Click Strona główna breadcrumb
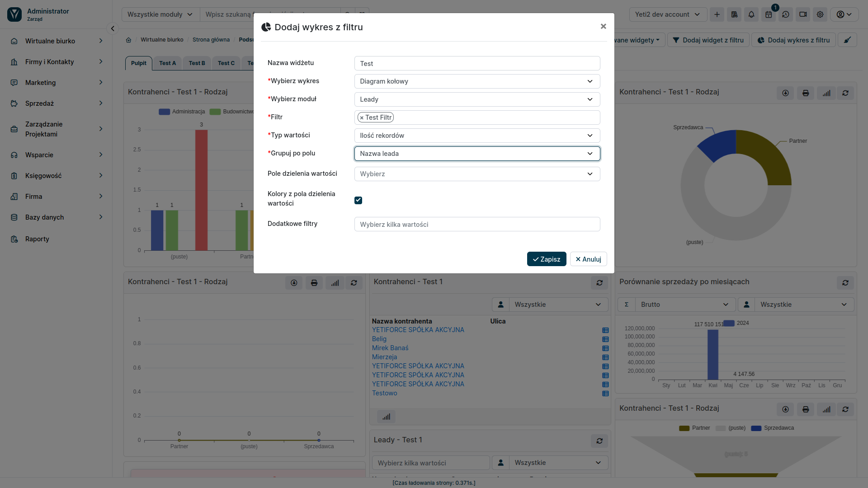 211,40
